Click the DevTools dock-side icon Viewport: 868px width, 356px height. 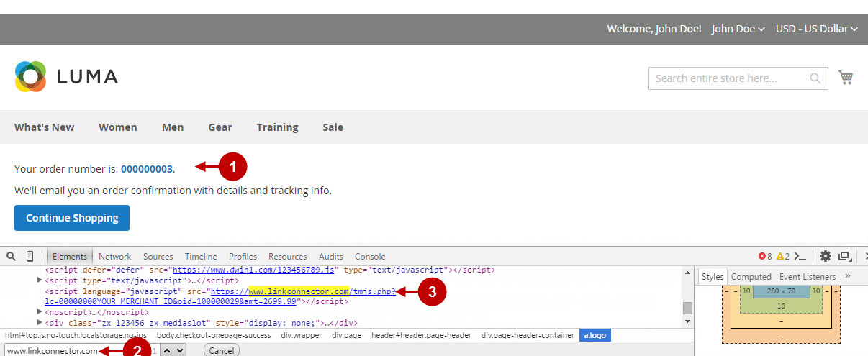845,256
